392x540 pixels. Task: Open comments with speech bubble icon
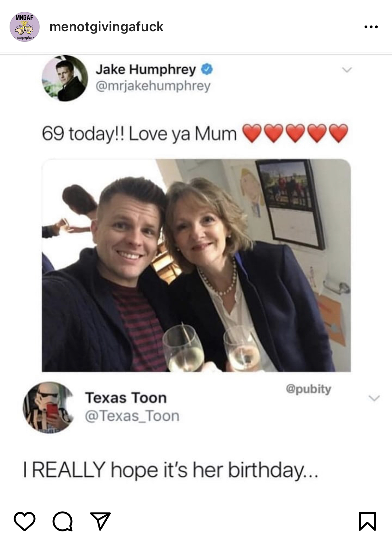coord(62,521)
